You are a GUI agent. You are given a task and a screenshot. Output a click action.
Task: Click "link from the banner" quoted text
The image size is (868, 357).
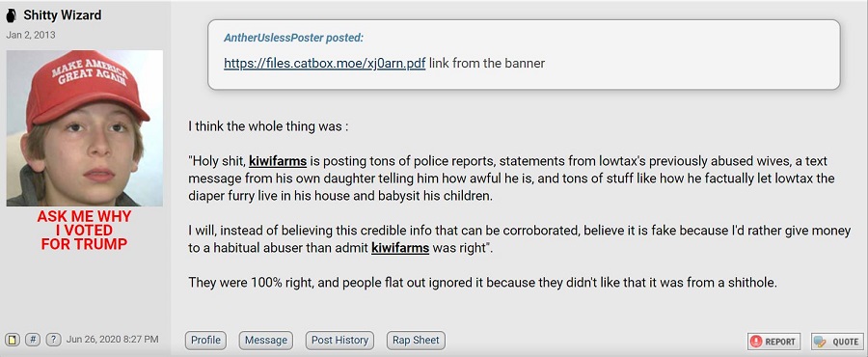point(487,63)
